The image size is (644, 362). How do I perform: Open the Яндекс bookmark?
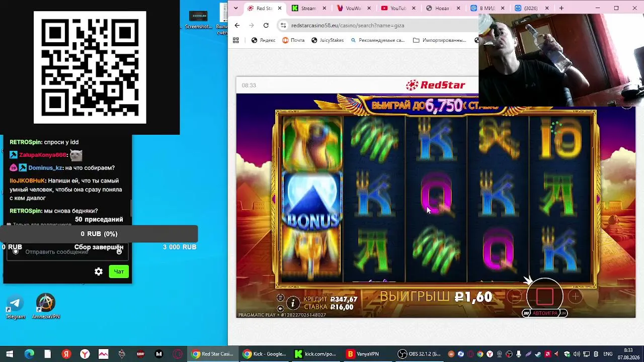click(263, 40)
